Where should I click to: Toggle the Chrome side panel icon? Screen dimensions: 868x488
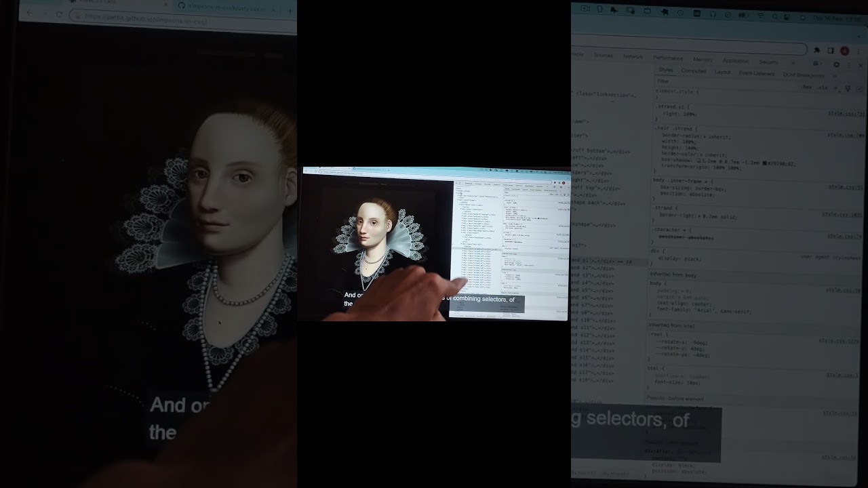click(831, 50)
